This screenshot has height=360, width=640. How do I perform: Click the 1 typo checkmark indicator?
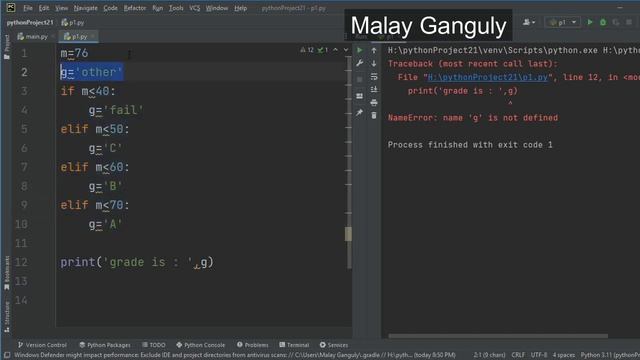point(323,50)
